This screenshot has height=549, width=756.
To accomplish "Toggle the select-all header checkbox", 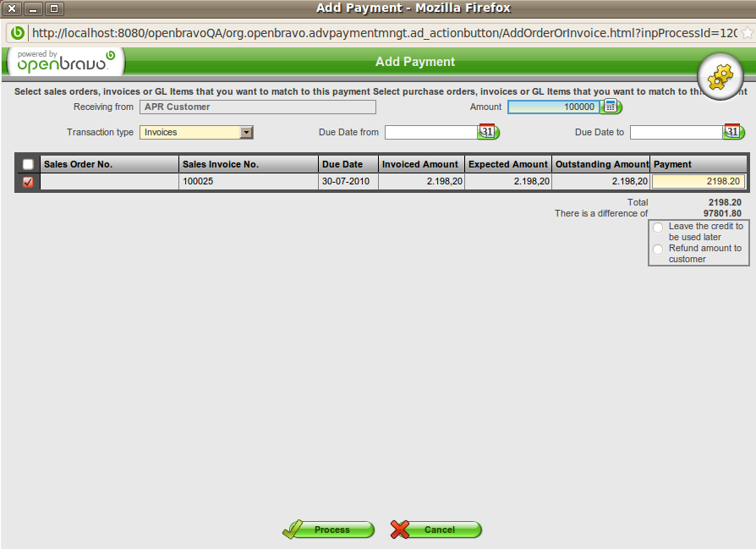I will (28, 164).
